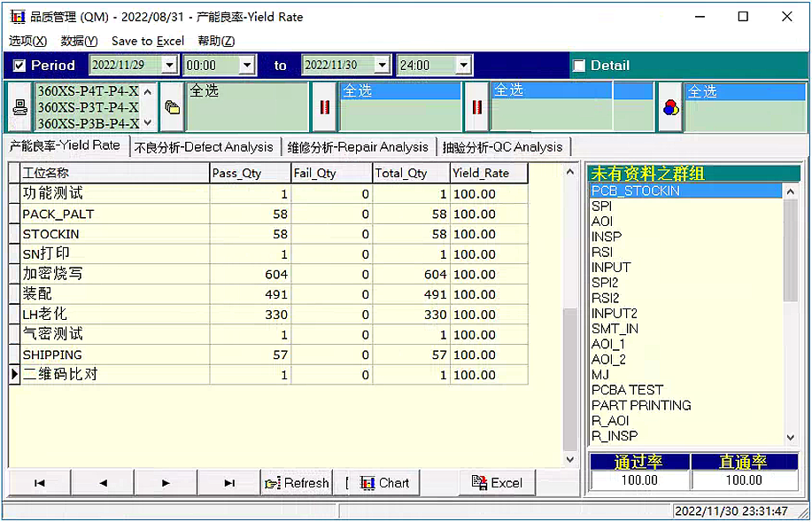Click the Refresh button
The image size is (812, 522).
click(297, 483)
